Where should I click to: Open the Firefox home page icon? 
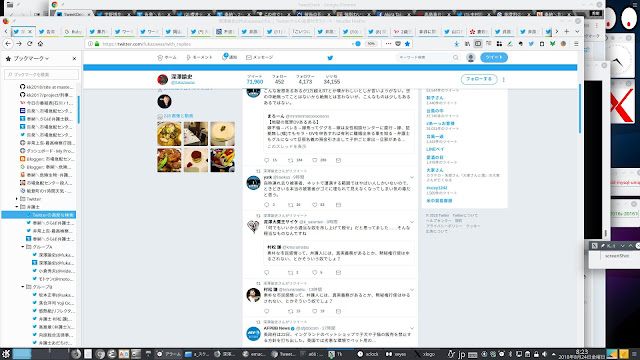coord(40,44)
